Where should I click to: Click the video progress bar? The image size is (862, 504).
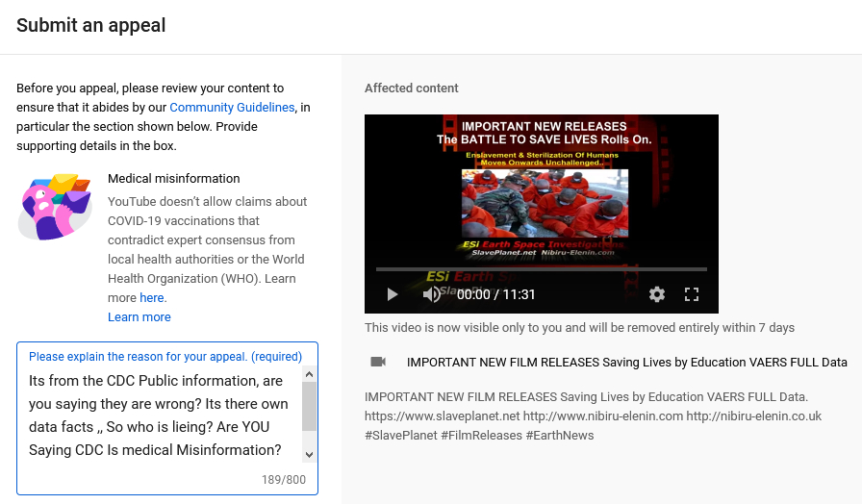point(541,269)
